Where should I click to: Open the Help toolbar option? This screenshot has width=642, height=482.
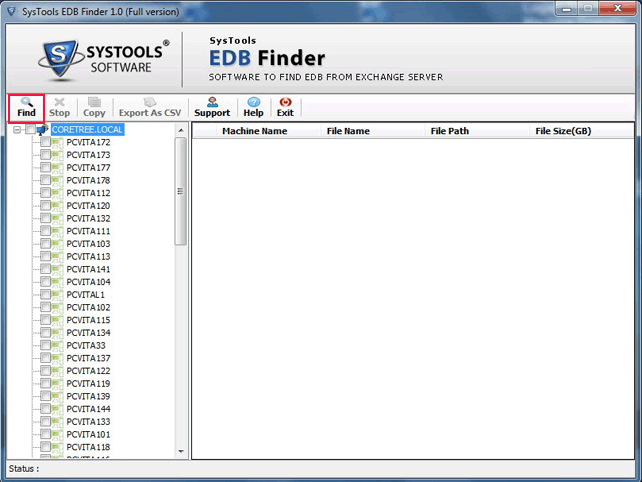click(x=253, y=108)
